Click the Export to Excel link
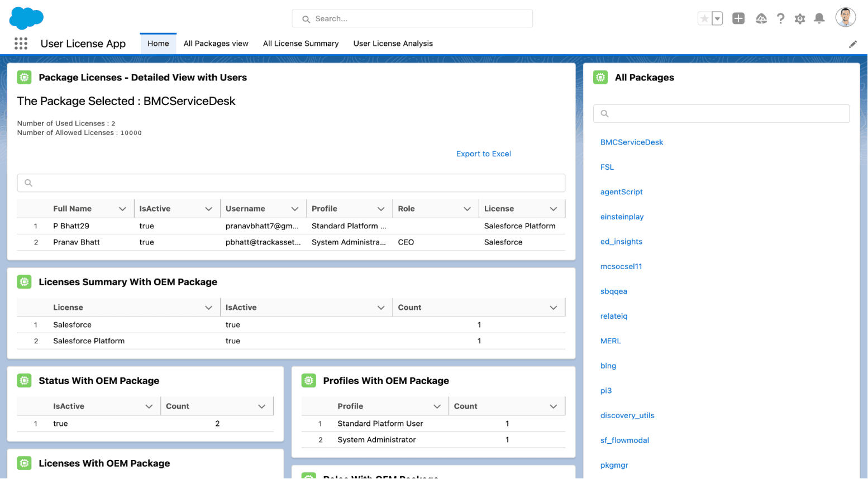868x479 pixels. click(483, 154)
